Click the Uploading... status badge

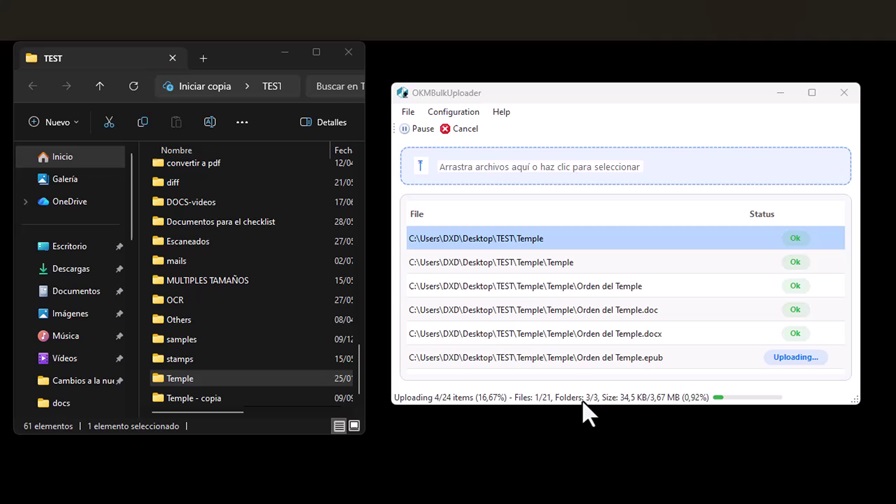(795, 357)
